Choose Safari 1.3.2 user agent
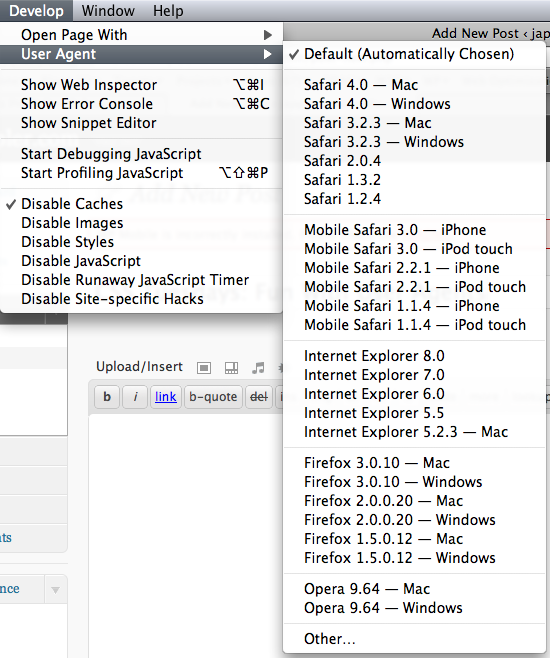The width and height of the screenshot is (550, 658). 414,180
